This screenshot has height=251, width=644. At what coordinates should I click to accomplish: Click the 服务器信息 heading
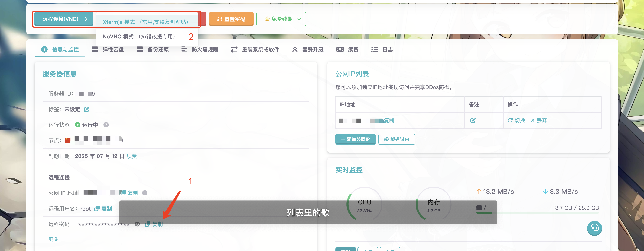coord(60,74)
